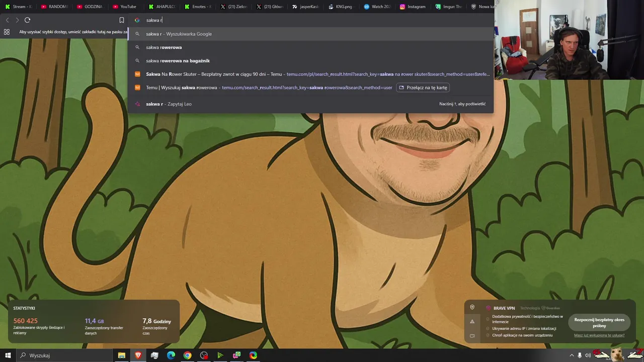Switch to the 'GODZINA' tab
This screenshot has width=644, height=362.
pyautogui.click(x=90, y=7)
